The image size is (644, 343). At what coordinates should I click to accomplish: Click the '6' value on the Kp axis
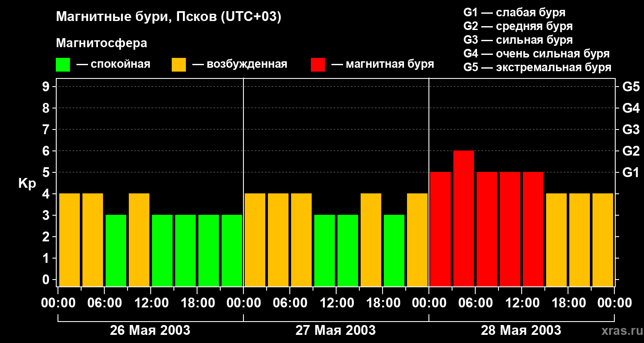pyautogui.click(x=47, y=151)
